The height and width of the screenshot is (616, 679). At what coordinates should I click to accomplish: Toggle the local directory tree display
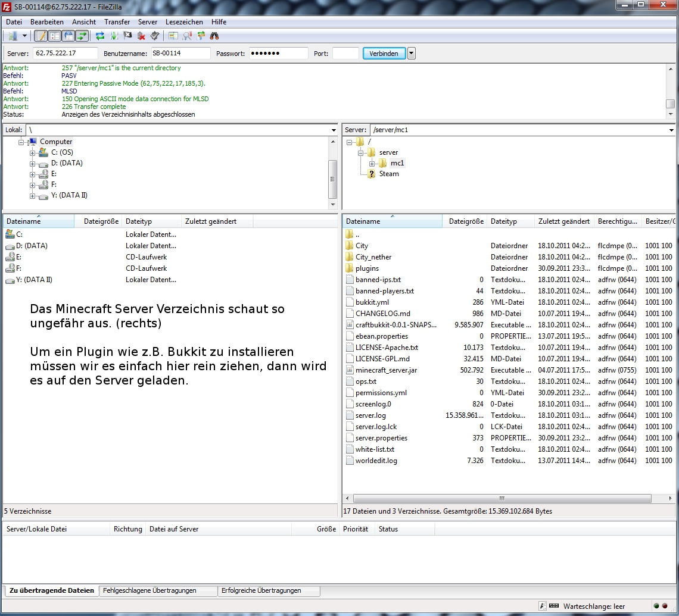click(55, 36)
